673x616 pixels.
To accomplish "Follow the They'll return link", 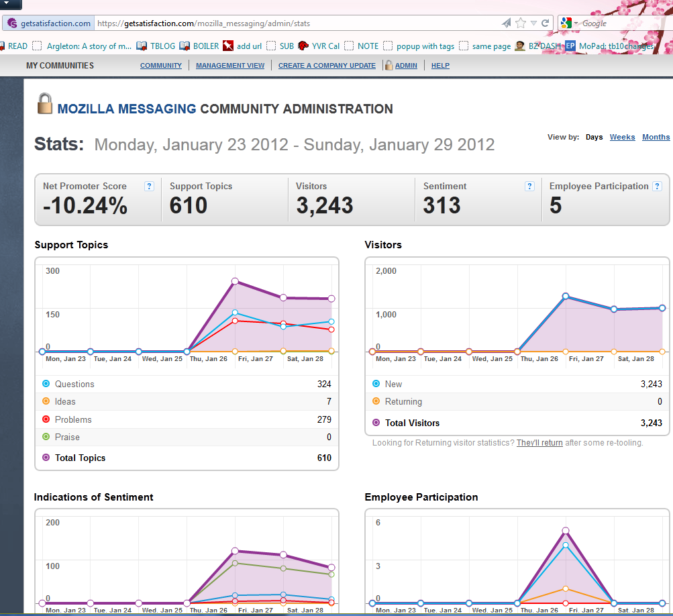I will point(539,443).
